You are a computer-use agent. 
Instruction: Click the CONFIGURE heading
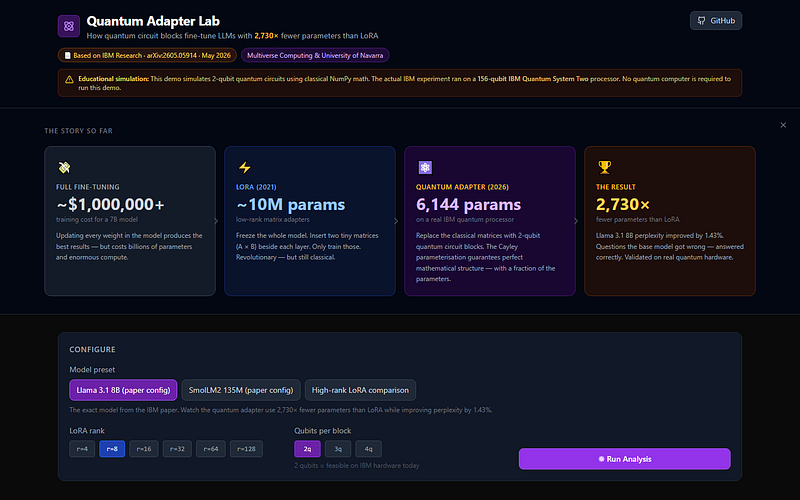92,349
